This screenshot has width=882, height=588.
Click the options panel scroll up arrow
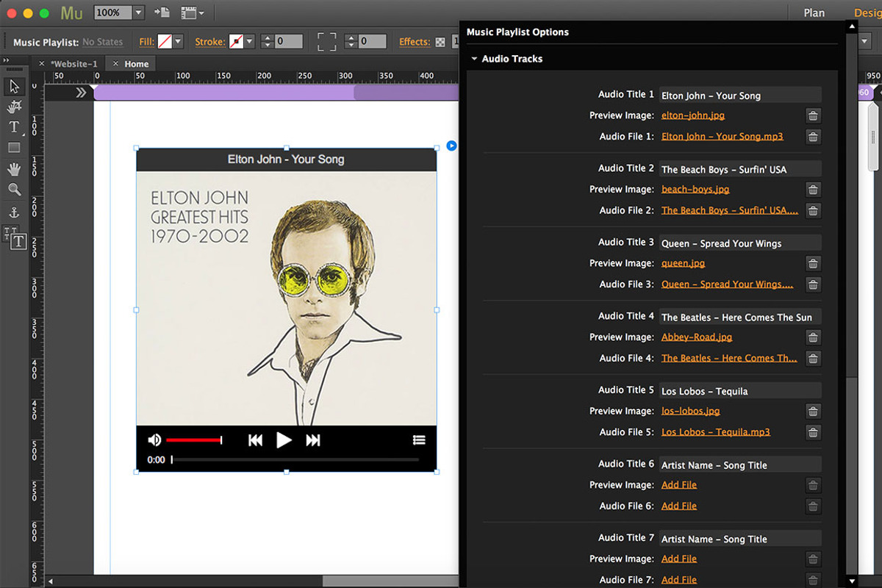pos(852,26)
